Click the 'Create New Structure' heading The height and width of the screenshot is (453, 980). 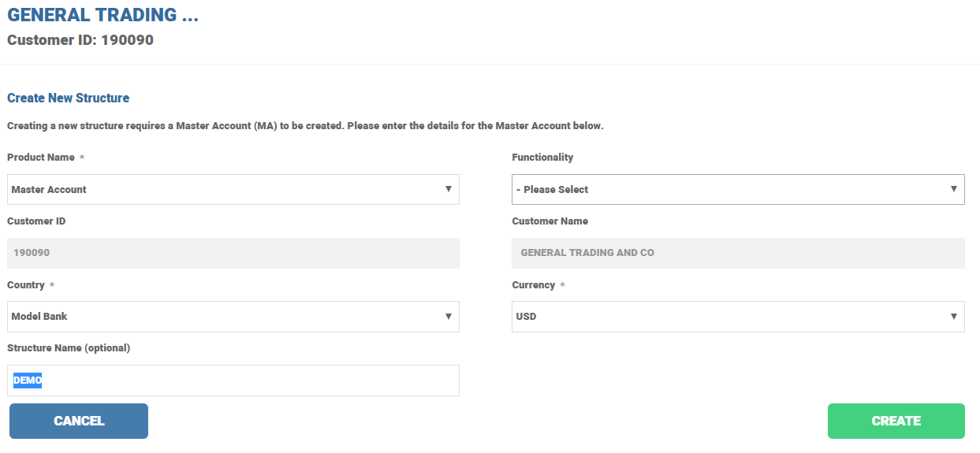tap(68, 98)
